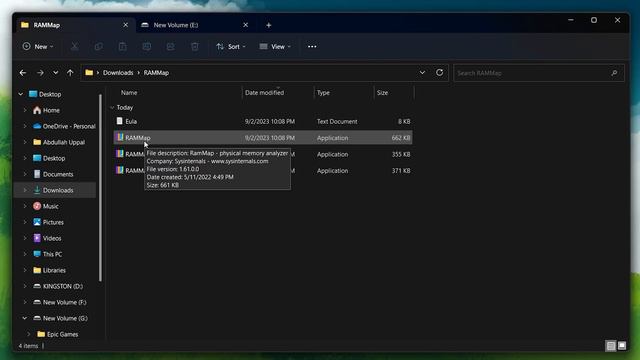This screenshot has width=640, height=360.
Task: Collapse New Volume (G:) in sidebar
Action: 24,318
